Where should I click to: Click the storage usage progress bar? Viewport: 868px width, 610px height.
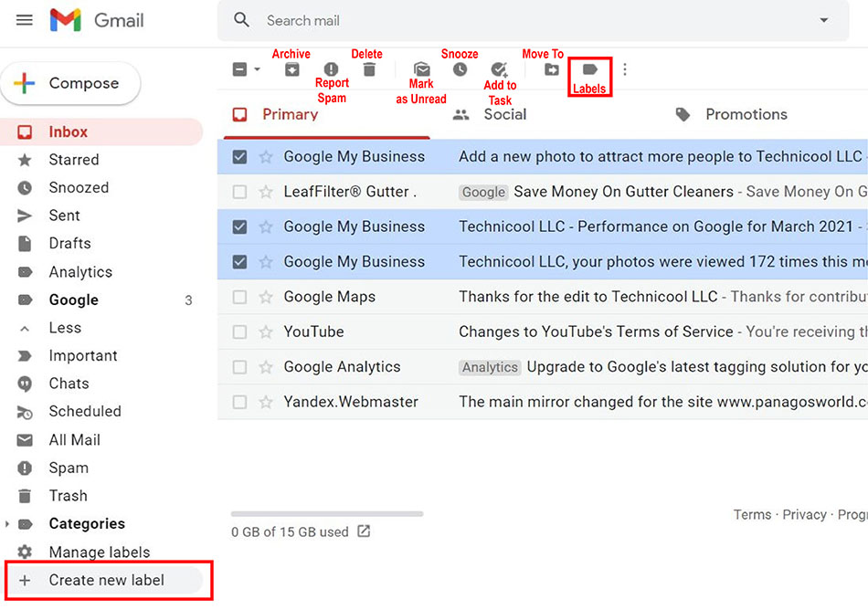327,514
